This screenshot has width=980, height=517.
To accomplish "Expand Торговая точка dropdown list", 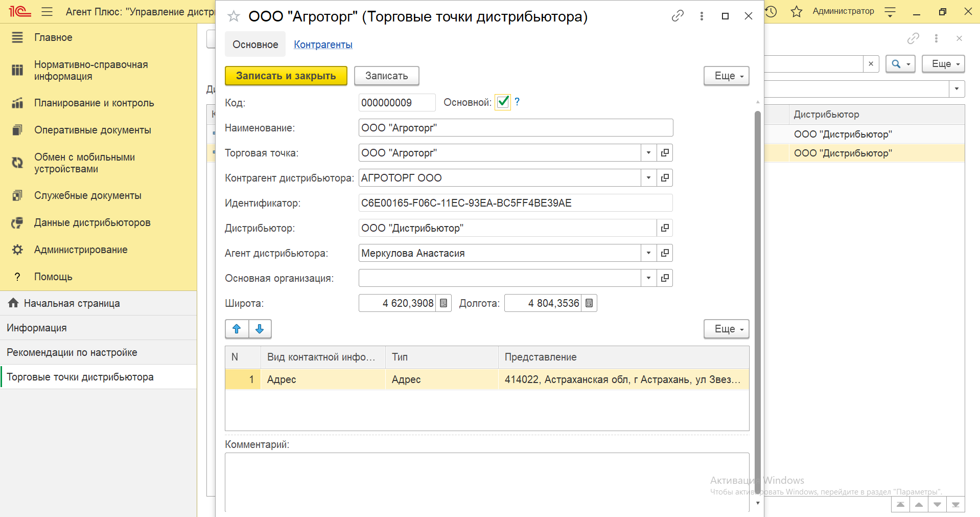I will point(648,153).
